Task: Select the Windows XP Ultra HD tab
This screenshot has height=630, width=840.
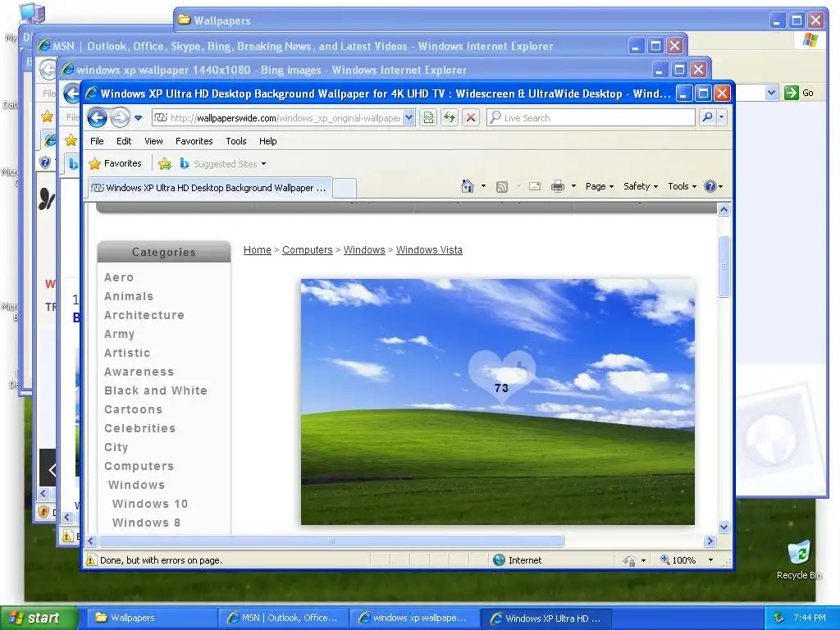Action: pos(209,188)
